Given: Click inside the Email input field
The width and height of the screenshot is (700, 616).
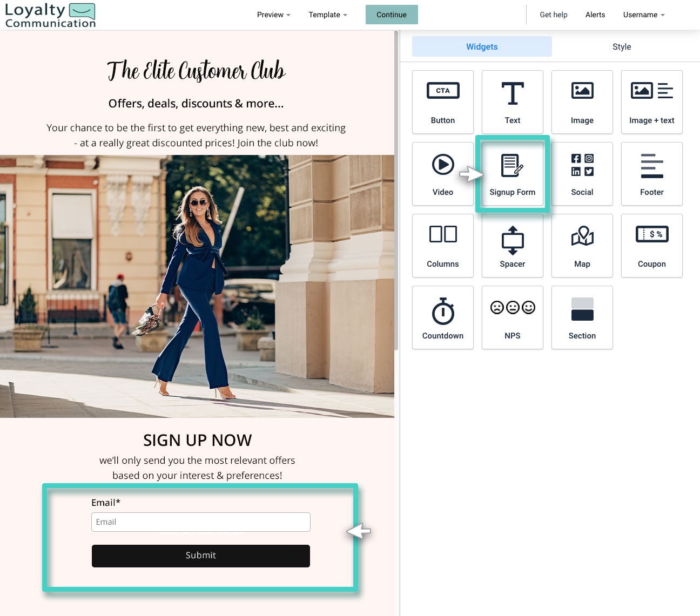Looking at the screenshot, I should point(200,522).
